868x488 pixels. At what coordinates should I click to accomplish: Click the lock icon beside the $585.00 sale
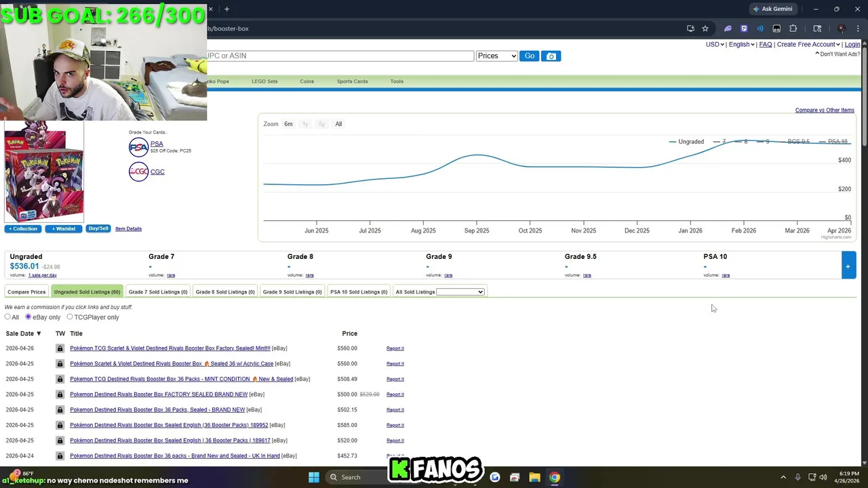tap(60, 425)
